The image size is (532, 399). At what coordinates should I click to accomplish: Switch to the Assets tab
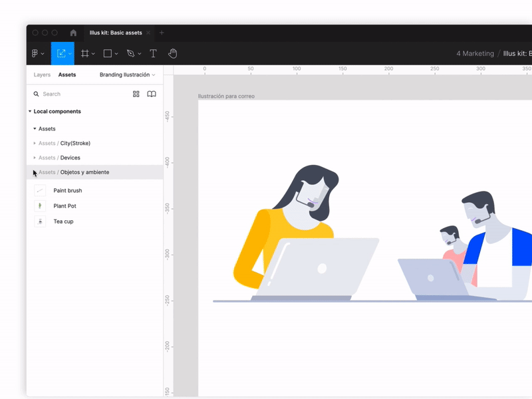(67, 74)
